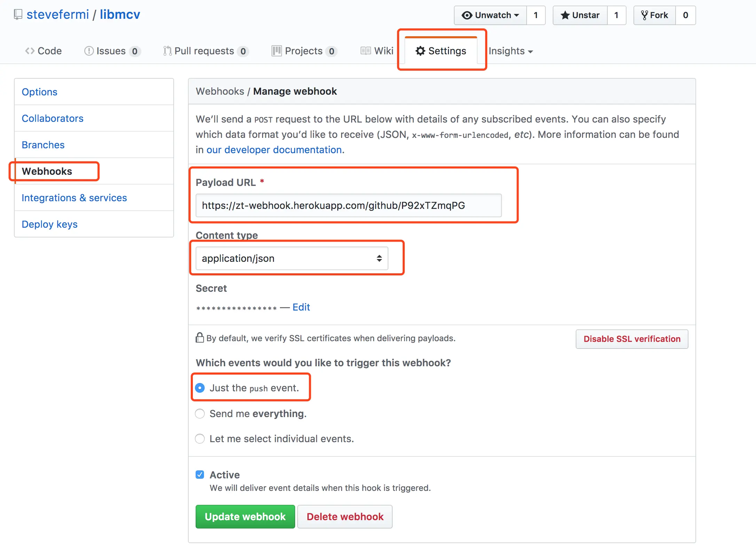Choose 'Let me select individual events'
This screenshot has height=548, width=756.
coord(200,439)
